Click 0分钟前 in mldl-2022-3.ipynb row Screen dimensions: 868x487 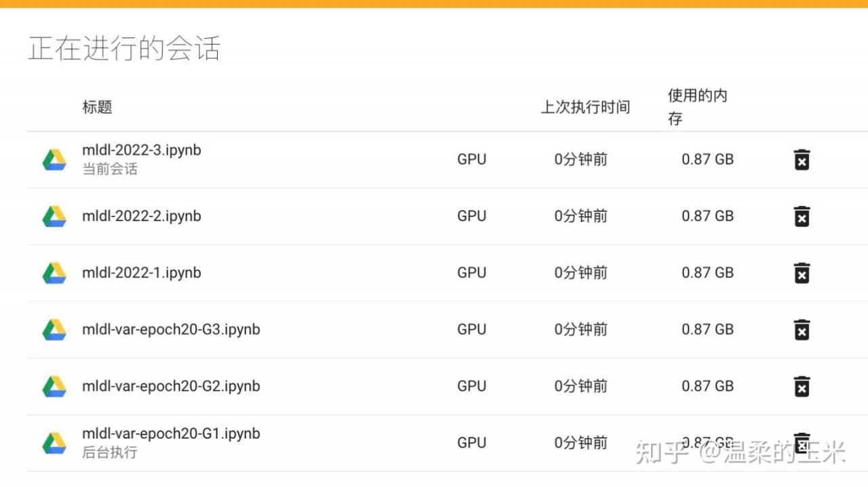[x=581, y=159]
